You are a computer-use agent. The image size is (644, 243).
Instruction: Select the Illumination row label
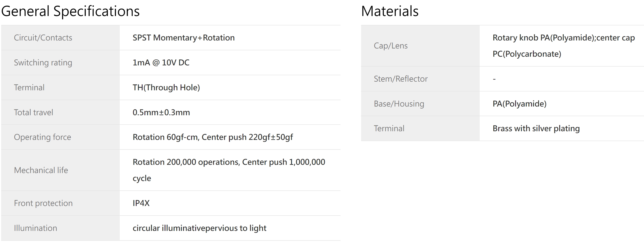(35, 228)
